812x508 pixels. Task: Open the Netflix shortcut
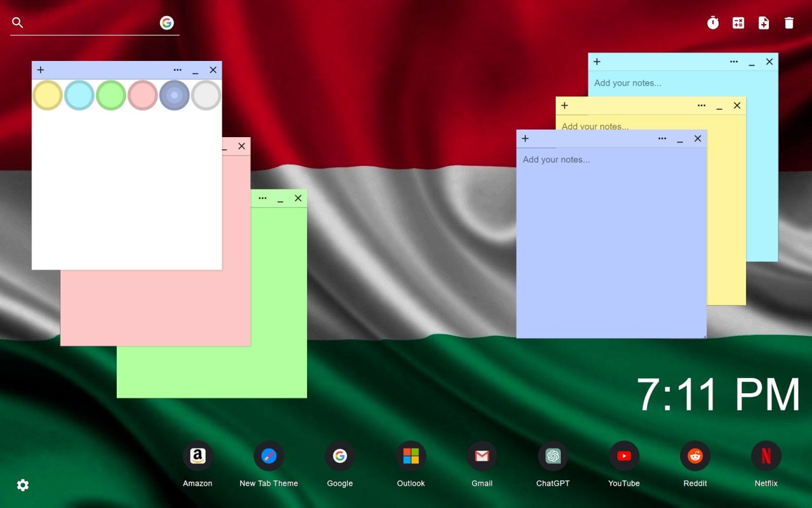tap(766, 456)
